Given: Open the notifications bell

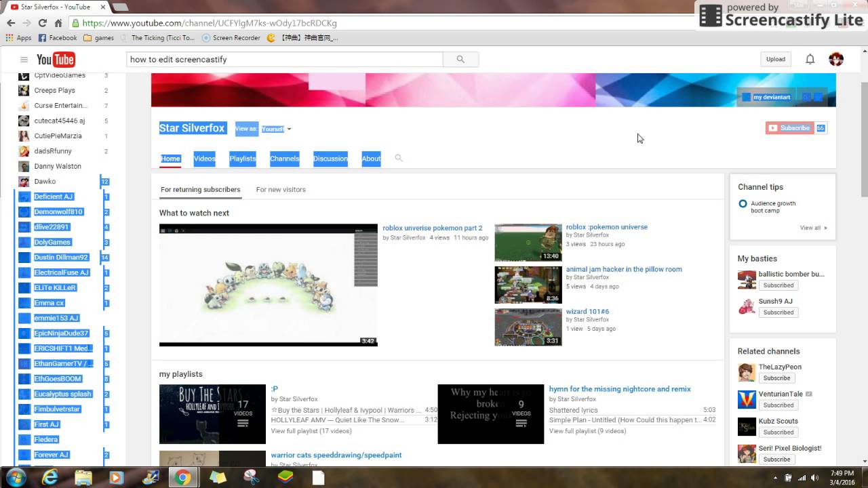Looking at the screenshot, I should click(810, 60).
